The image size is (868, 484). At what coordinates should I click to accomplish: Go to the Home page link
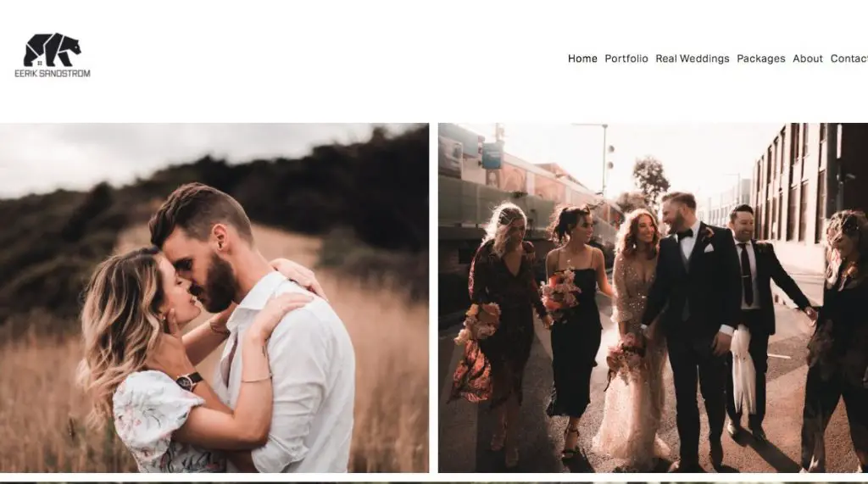coord(582,58)
